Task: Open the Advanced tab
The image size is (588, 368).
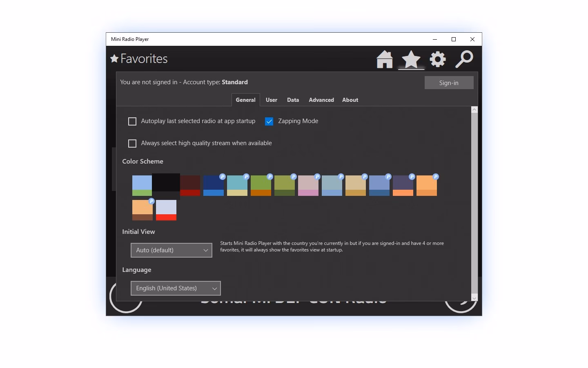Action: click(x=321, y=100)
